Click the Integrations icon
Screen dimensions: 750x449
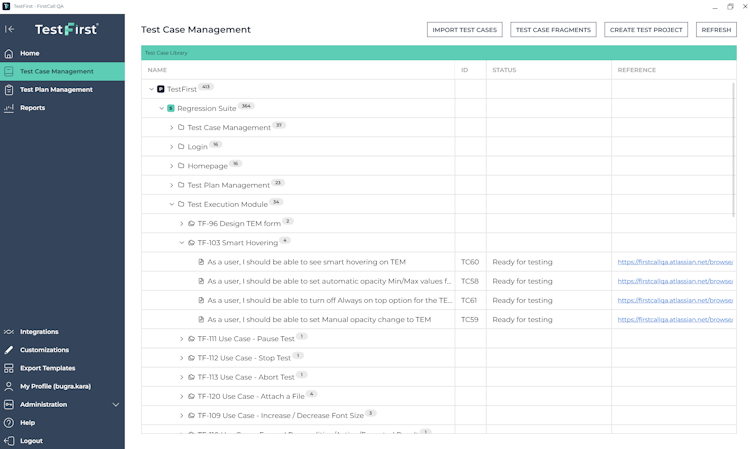click(x=9, y=332)
